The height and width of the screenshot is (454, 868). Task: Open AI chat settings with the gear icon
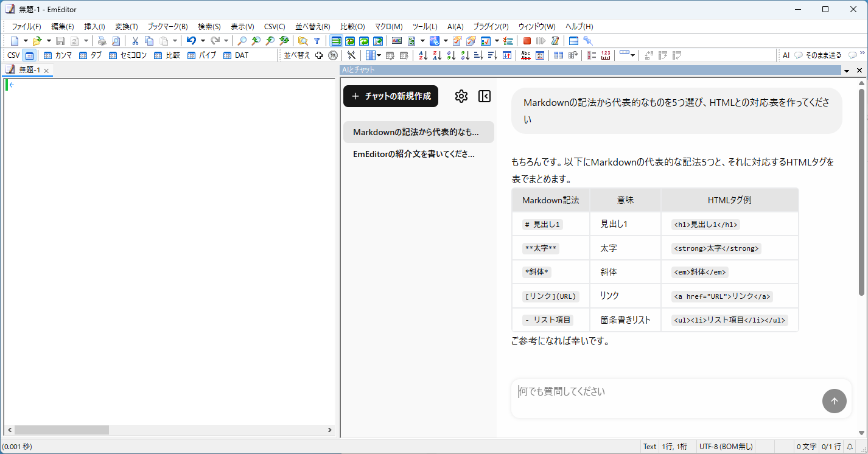click(x=461, y=96)
